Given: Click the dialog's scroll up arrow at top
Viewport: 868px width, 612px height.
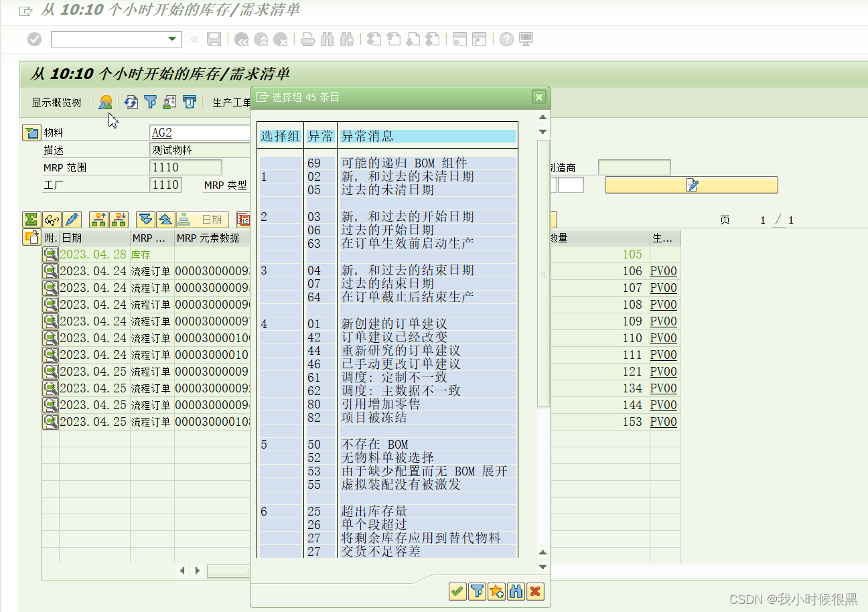Looking at the screenshot, I should pos(542,118).
